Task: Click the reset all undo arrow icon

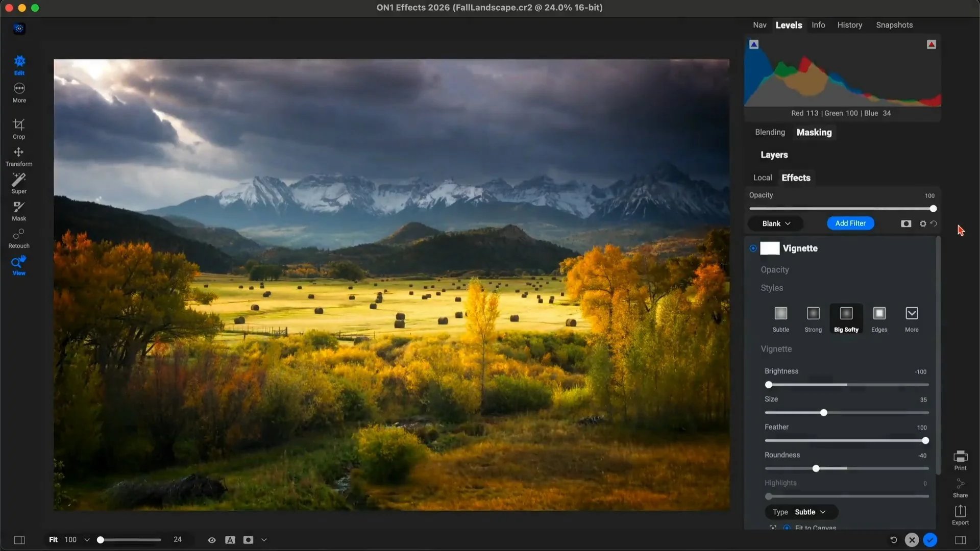Action: coord(893,540)
